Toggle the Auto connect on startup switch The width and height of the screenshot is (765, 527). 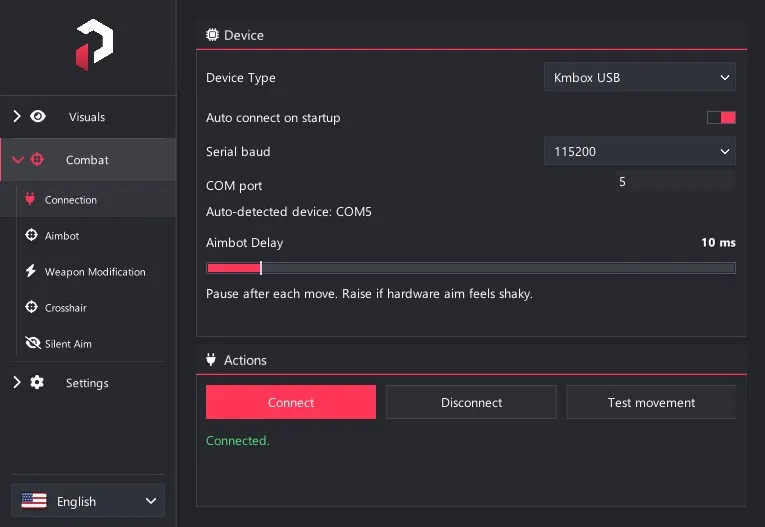coord(721,118)
